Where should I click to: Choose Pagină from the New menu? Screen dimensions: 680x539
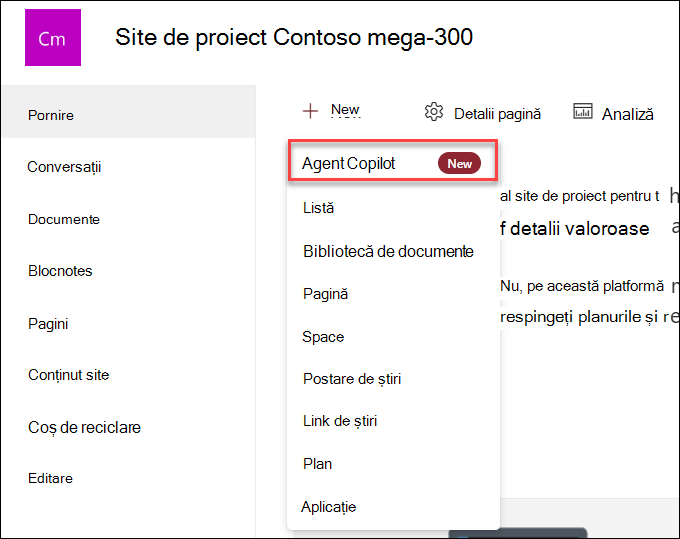(325, 294)
